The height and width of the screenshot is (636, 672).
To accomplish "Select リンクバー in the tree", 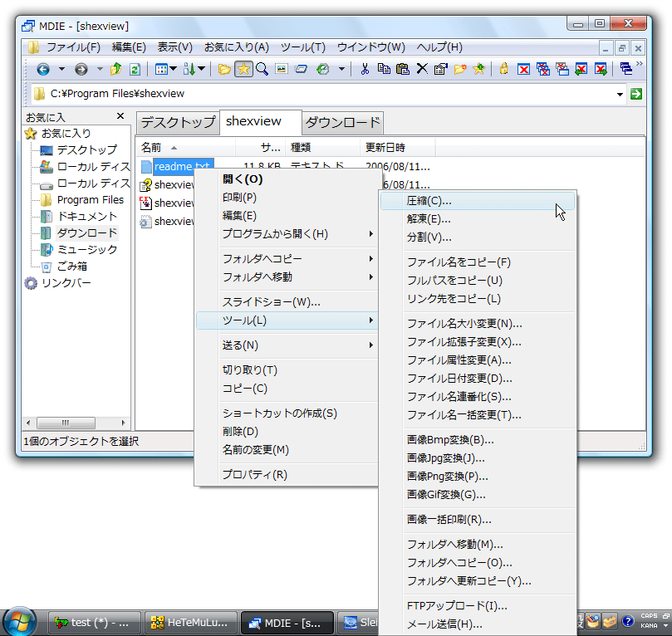I will coord(66,283).
